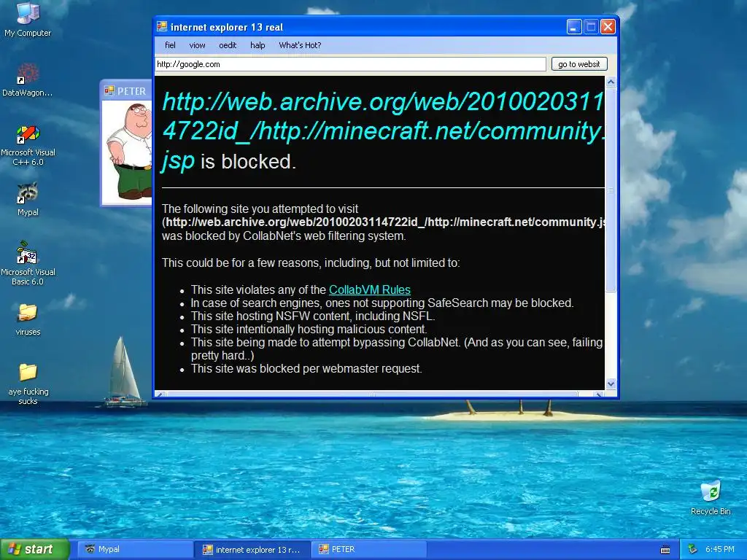The height and width of the screenshot is (560, 747).
Task: Click the system tray network icon
Action: 693,549
